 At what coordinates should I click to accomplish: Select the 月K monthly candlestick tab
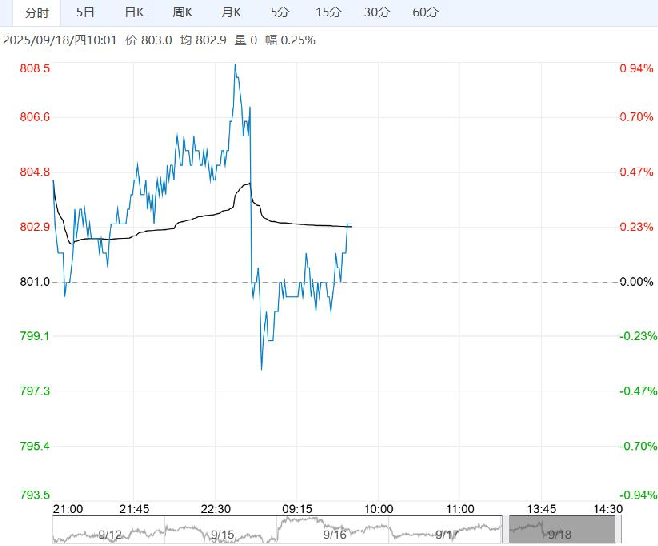[231, 12]
